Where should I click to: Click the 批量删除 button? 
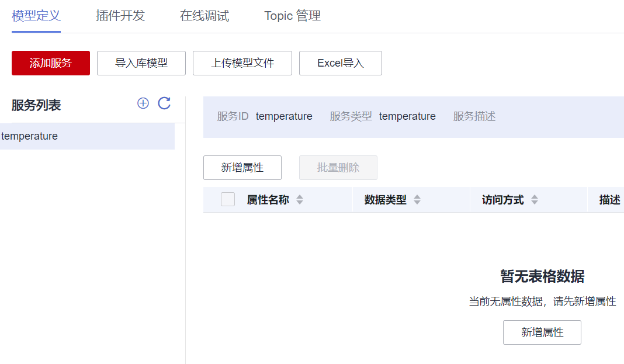point(338,168)
